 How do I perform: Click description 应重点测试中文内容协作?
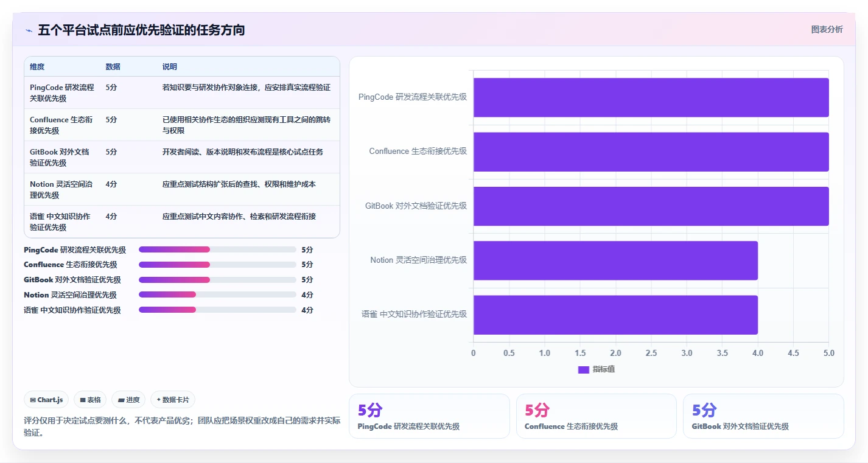click(239, 216)
